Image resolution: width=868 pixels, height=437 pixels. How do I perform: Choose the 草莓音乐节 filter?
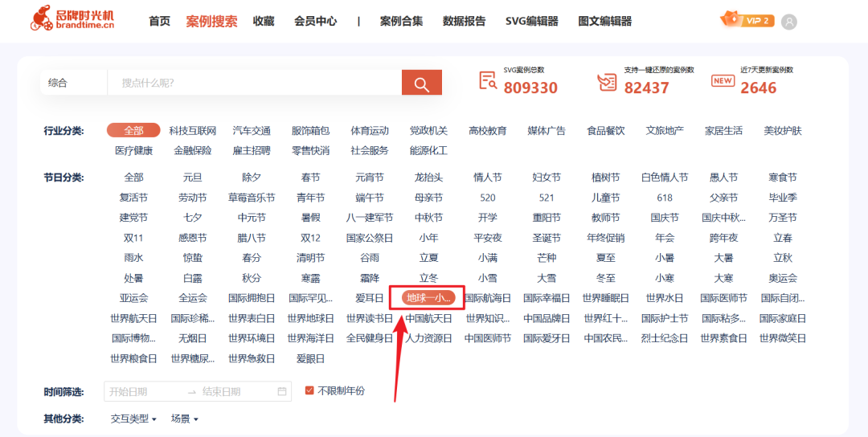pos(252,198)
